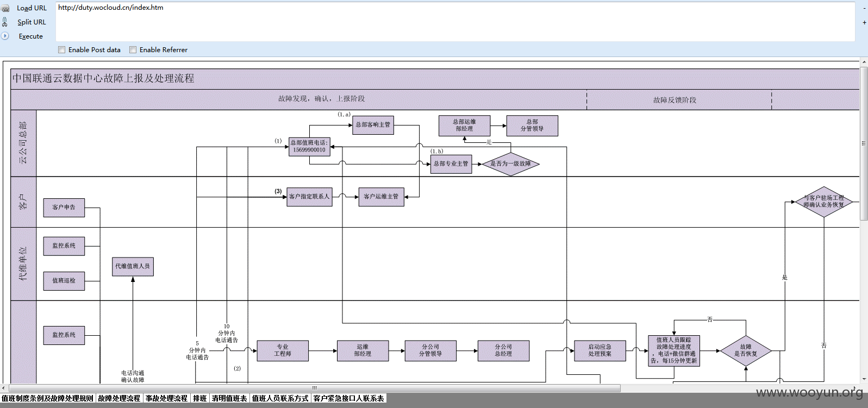Click the 总部运维部经理 box
This screenshot has height=408, width=868.
tap(464, 125)
